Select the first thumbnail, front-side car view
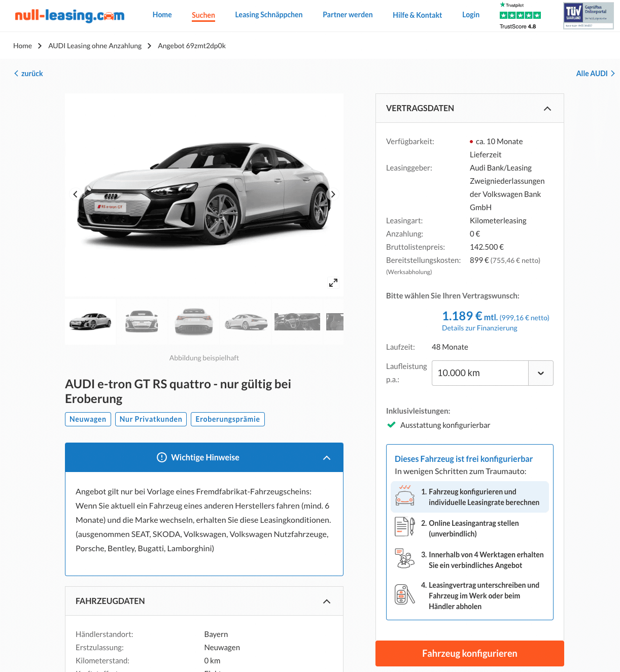Image resolution: width=620 pixels, height=672 pixels. tap(90, 322)
